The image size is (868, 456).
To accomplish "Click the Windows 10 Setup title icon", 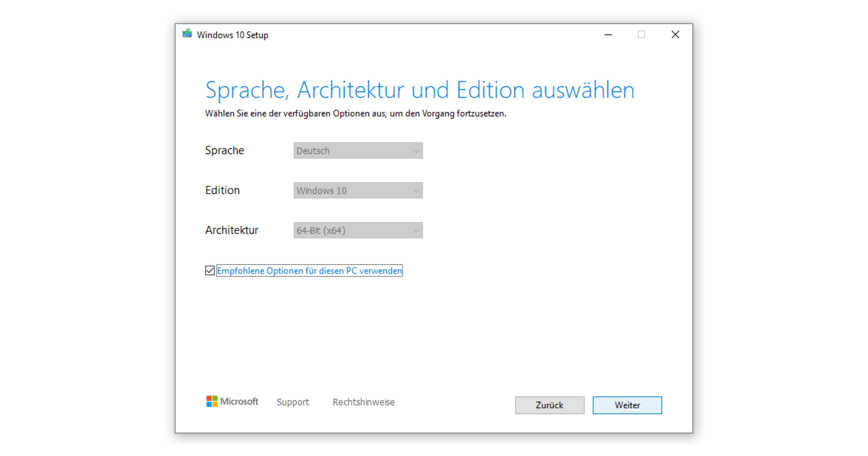I will coord(187,34).
